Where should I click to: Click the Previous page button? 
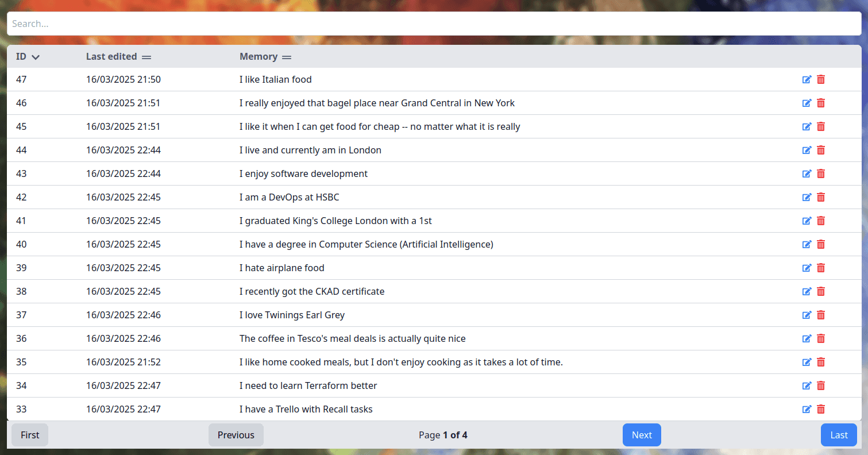tap(236, 435)
